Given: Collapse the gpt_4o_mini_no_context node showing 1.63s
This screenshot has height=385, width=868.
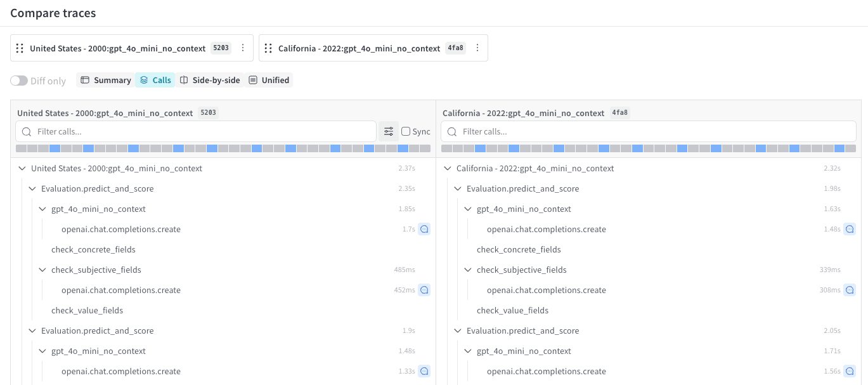Looking at the screenshot, I should tap(468, 209).
